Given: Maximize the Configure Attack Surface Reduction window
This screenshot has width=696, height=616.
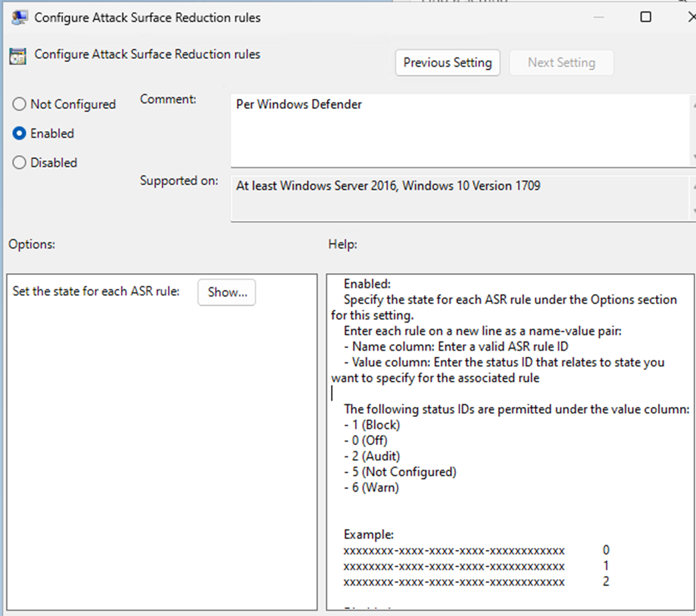Looking at the screenshot, I should [x=646, y=17].
